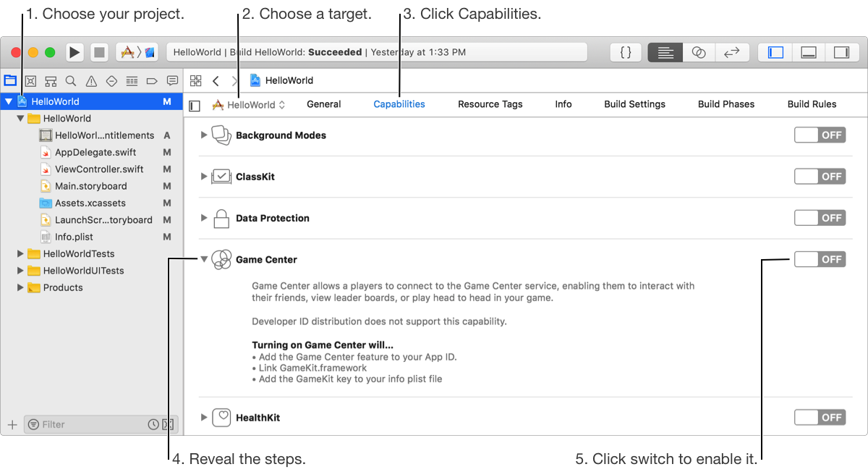Stop the running task with the Stop button
Image resolution: width=868 pixels, height=472 pixels.
[99, 52]
